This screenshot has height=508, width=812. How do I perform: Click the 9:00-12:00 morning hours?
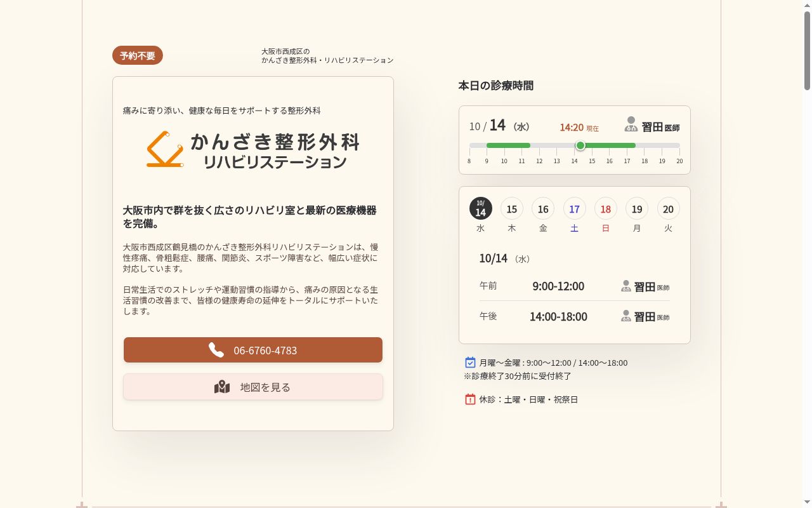[558, 286]
